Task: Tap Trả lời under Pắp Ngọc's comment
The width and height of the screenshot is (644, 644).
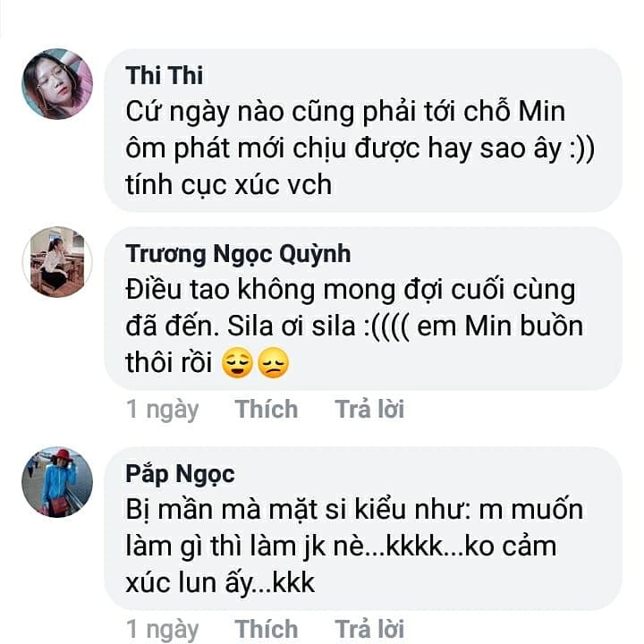Action: point(369,629)
